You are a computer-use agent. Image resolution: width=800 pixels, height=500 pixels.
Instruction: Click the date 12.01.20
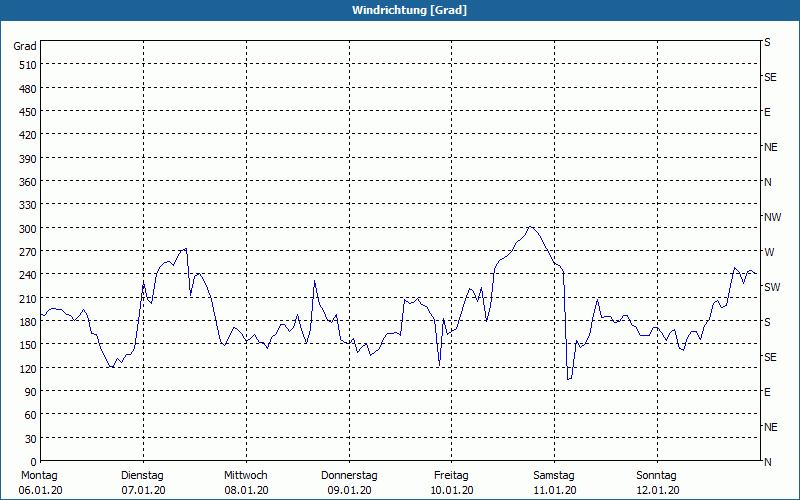pyautogui.click(x=658, y=490)
